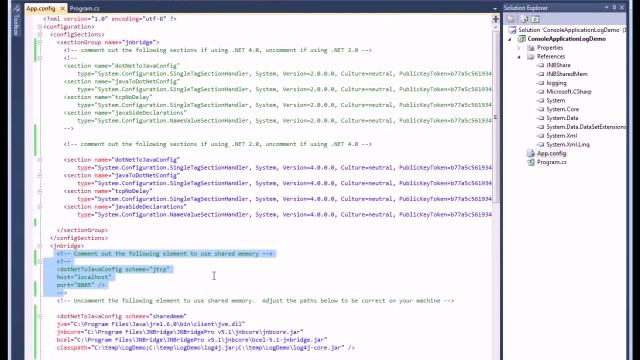Click the jvm path attribute line
Image resolution: width=640 pixels, height=360 pixels.
coord(151,324)
